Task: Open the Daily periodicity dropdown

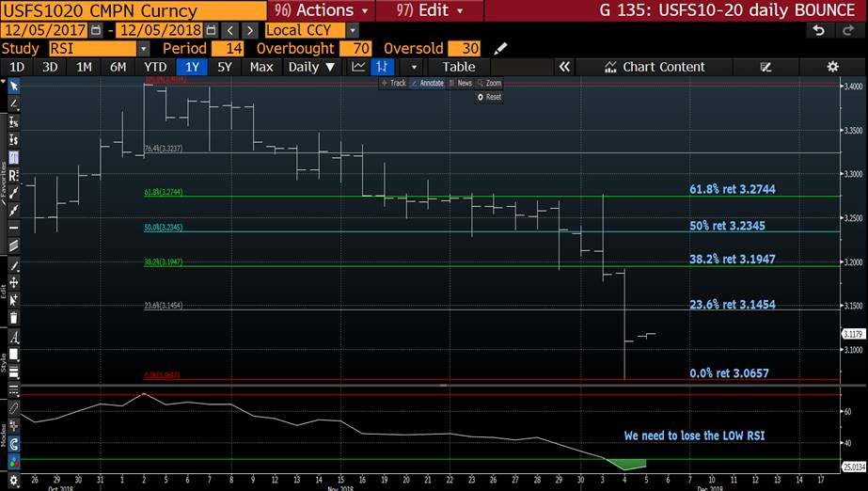Action: click(311, 67)
